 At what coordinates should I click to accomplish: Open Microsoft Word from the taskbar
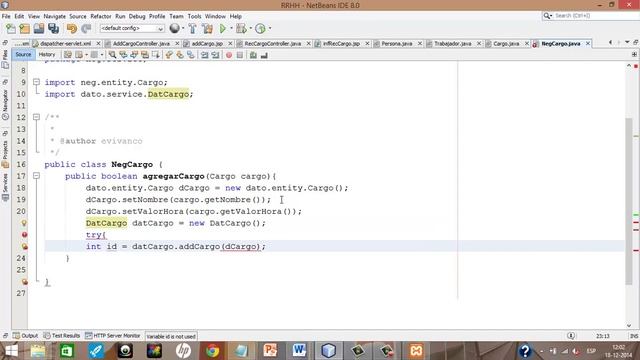click(x=299, y=351)
